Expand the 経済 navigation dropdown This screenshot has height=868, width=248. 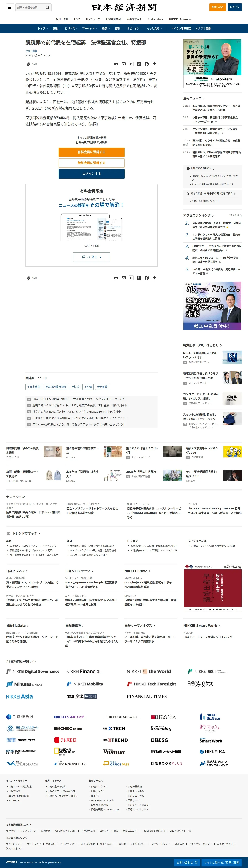(106, 29)
